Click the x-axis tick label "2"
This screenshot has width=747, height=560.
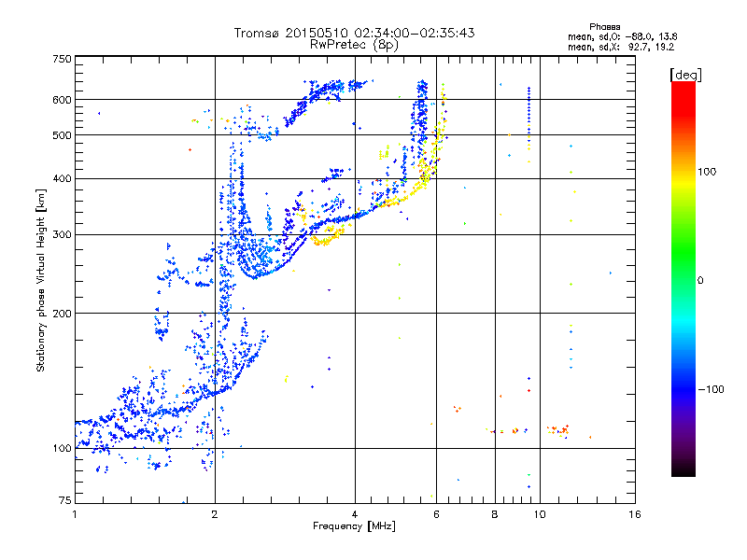(215, 514)
